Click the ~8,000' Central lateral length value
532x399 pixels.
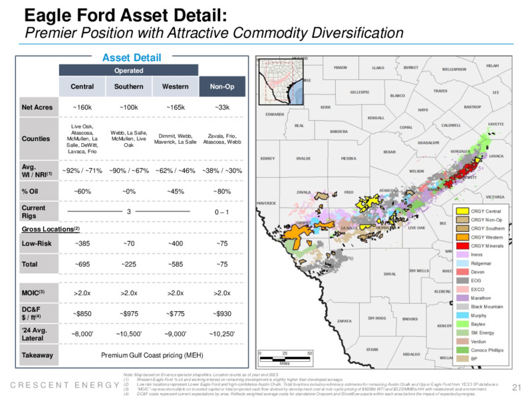(82, 334)
